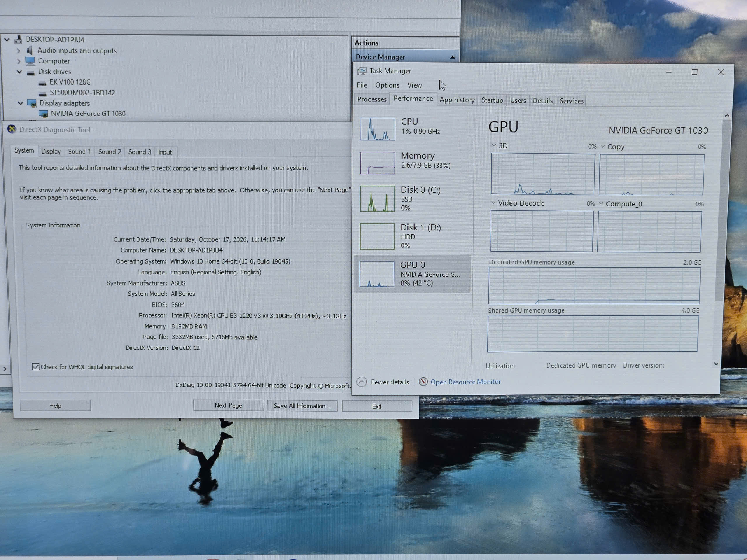Switch to the Display tab in DxDiag

coord(51,152)
